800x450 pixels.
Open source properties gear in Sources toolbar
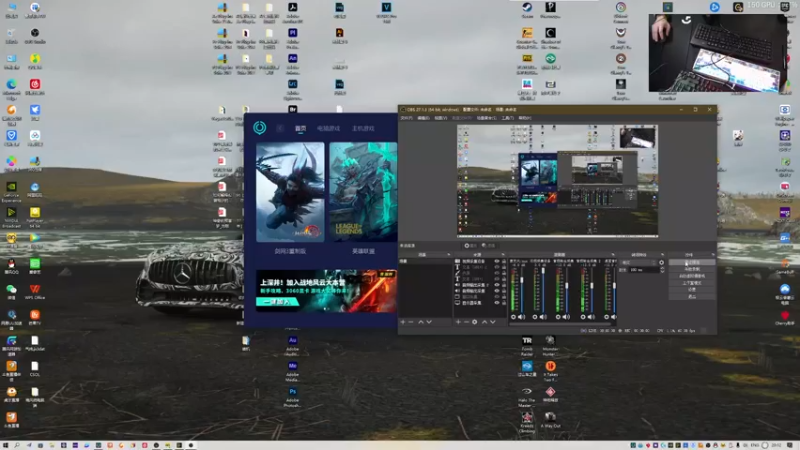(474, 322)
